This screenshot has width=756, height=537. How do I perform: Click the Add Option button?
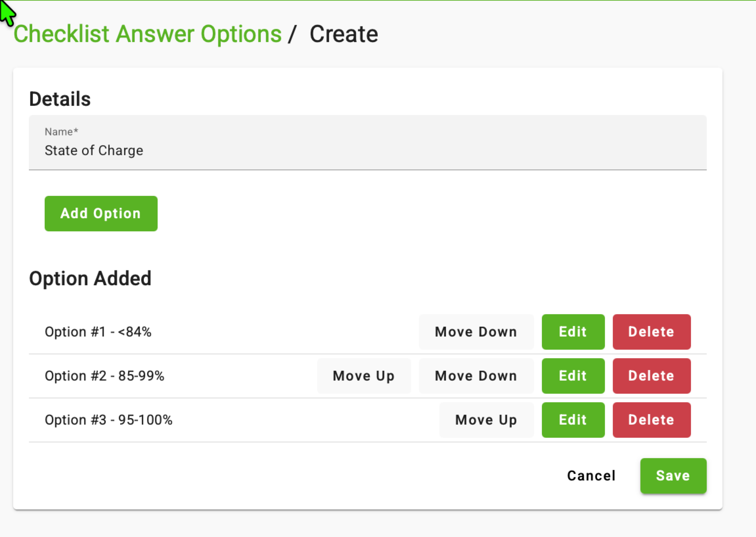(x=101, y=214)
